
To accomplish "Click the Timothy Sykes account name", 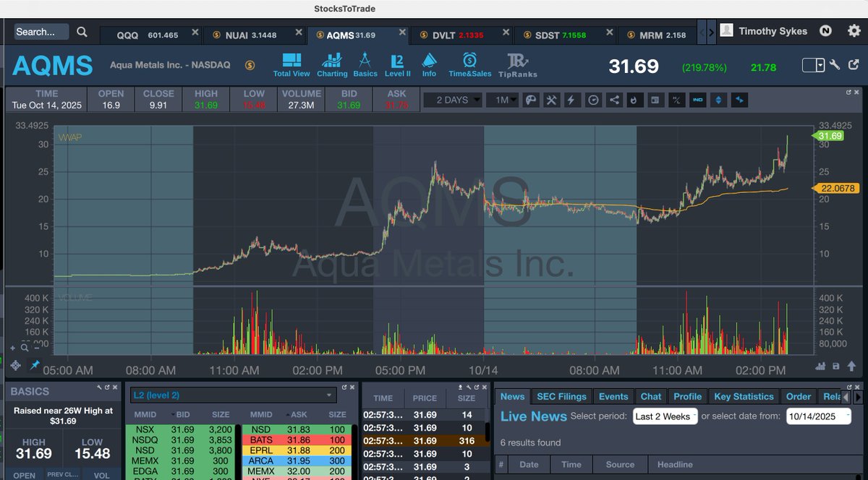I will [773, 31].
